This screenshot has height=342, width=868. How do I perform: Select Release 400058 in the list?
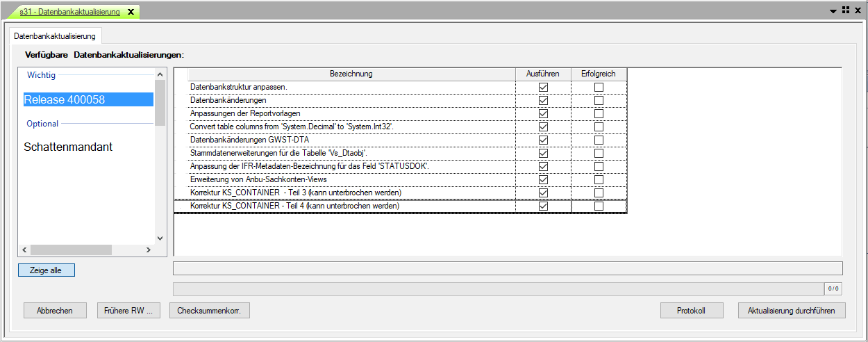88,99
